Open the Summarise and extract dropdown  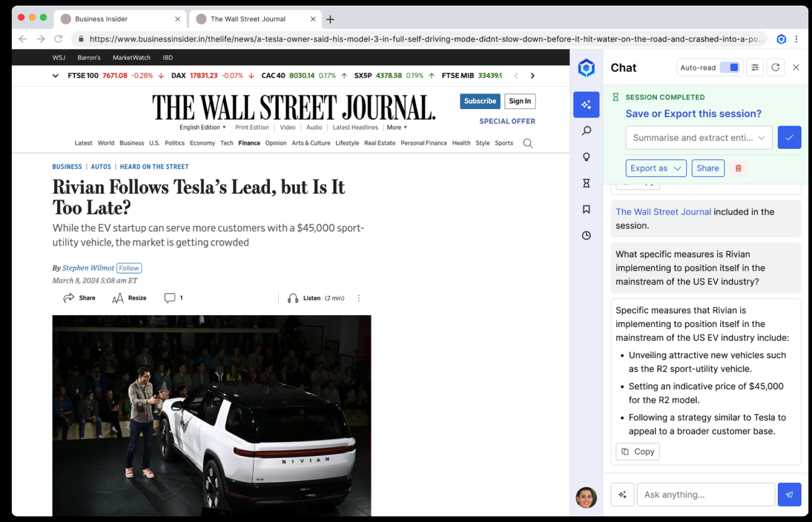click(699, 138)
